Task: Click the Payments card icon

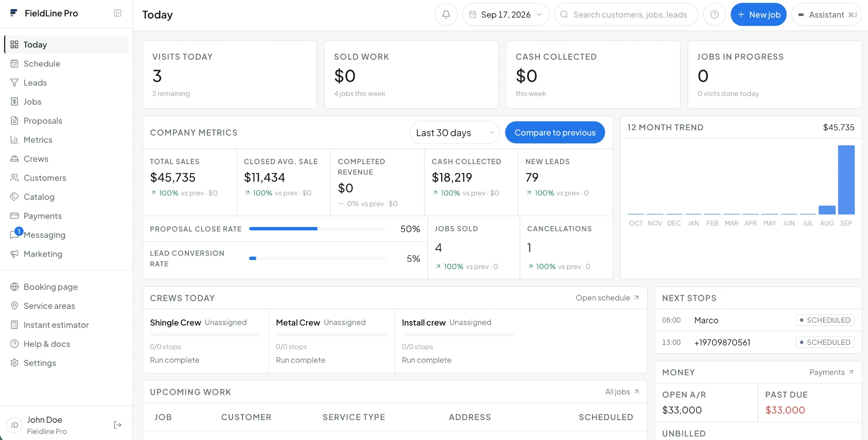Action: 14,215
